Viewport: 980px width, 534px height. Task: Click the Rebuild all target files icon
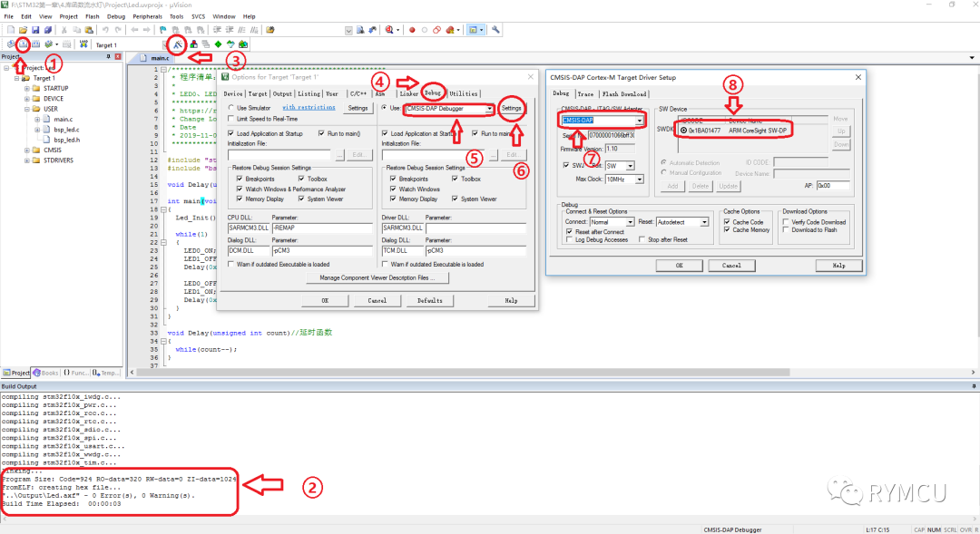pyautogui.click(x=35, y=44)
